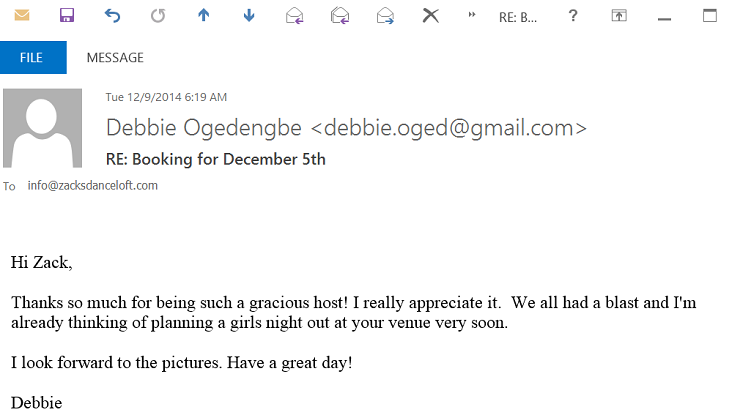Open the Help question mark
Screen dimensions: 740x415
(573, 16)
